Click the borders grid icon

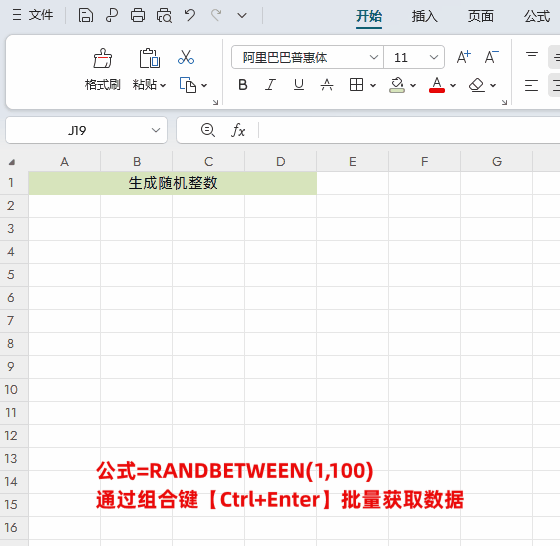[356, 85]
